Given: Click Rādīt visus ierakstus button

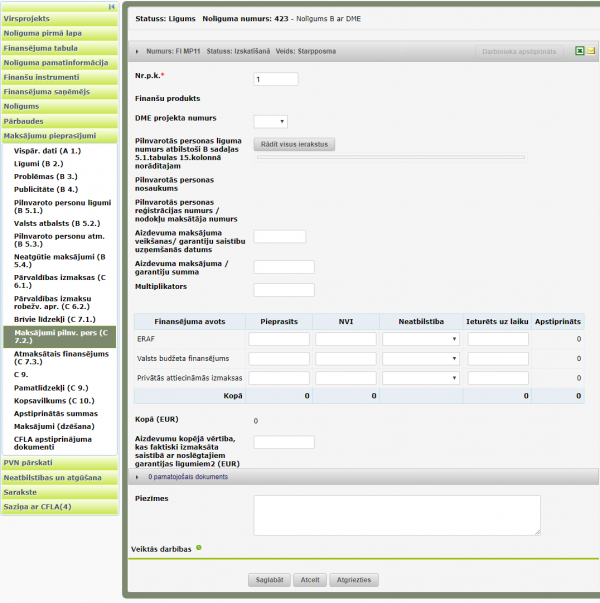Looking at the screenshot, I should click(294, 144).
